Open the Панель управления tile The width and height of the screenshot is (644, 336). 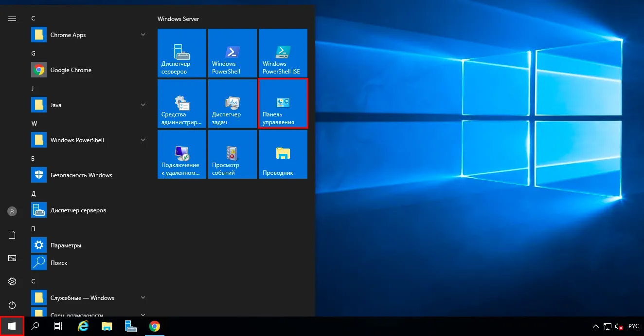(283, 104)
